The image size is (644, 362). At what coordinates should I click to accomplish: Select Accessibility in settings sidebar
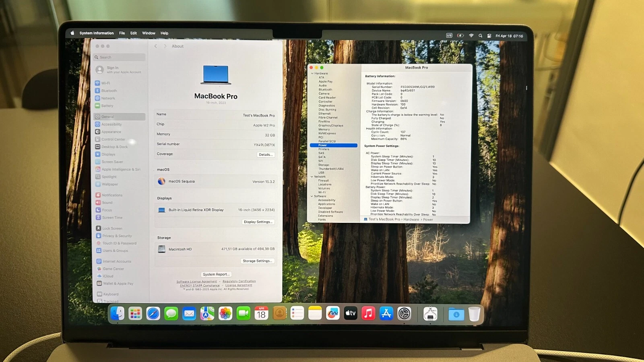coord(120,124)
